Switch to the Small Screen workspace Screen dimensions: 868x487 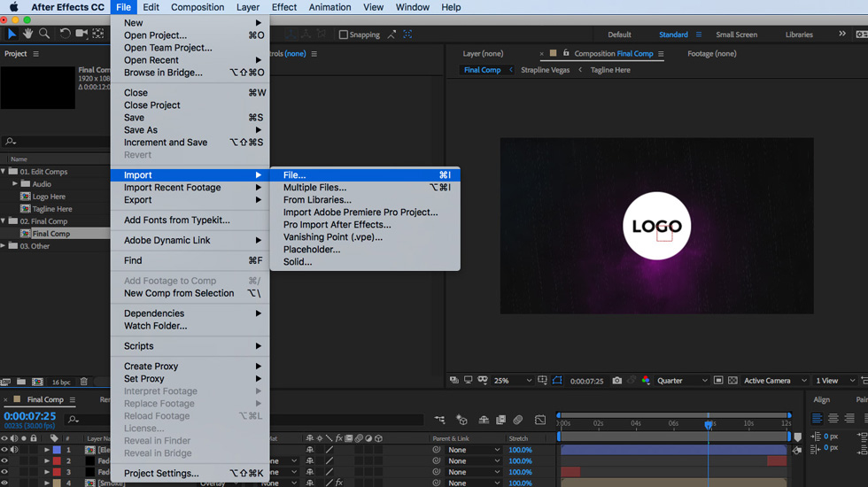click(736, 35)
